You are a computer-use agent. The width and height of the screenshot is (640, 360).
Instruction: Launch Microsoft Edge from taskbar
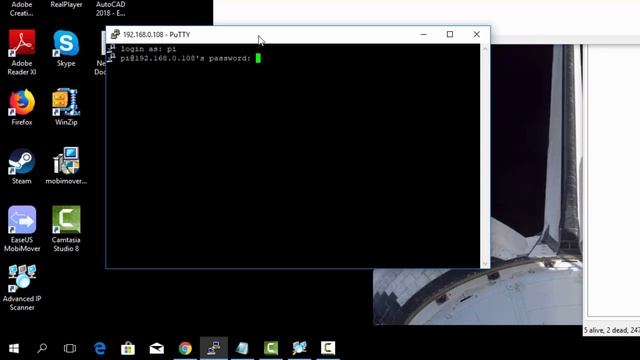(100, 348)
